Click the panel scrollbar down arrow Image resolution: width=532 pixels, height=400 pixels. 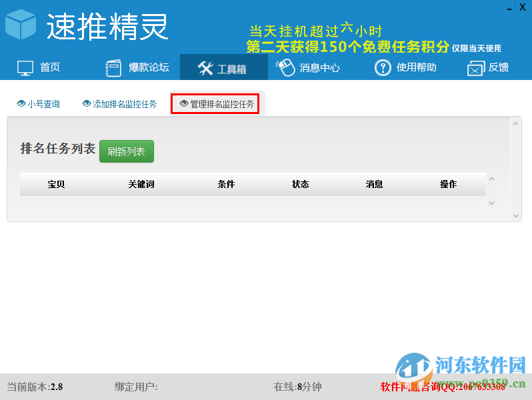coord(516,216)
